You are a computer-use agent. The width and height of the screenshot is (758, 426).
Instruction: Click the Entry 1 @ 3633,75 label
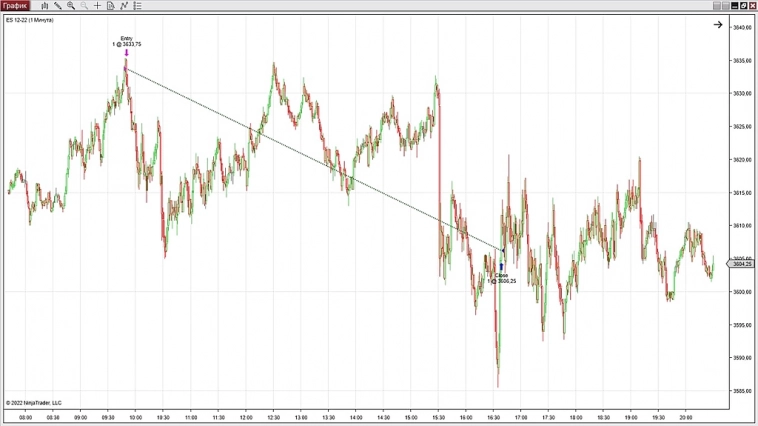127,41
